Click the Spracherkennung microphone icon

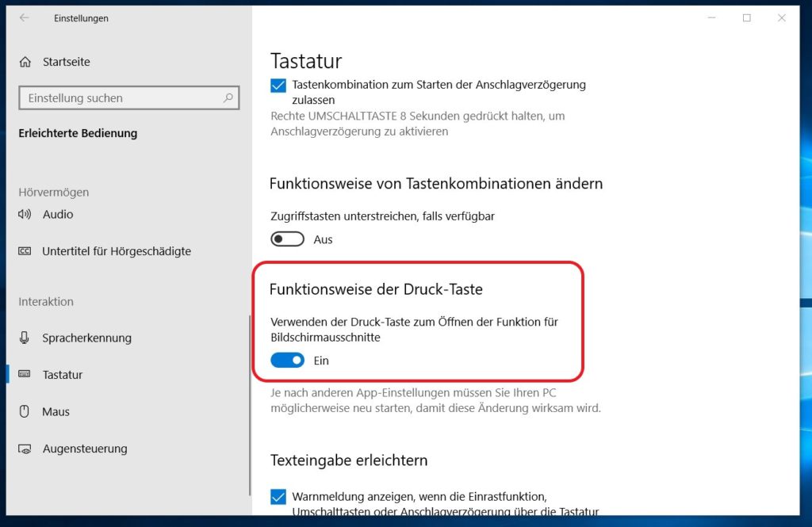click(25, 338)
